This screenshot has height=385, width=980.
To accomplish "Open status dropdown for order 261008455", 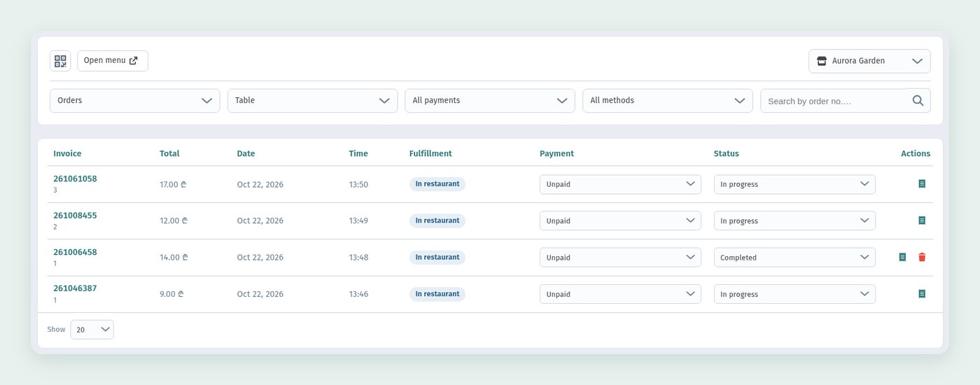I will click(794, 220).
